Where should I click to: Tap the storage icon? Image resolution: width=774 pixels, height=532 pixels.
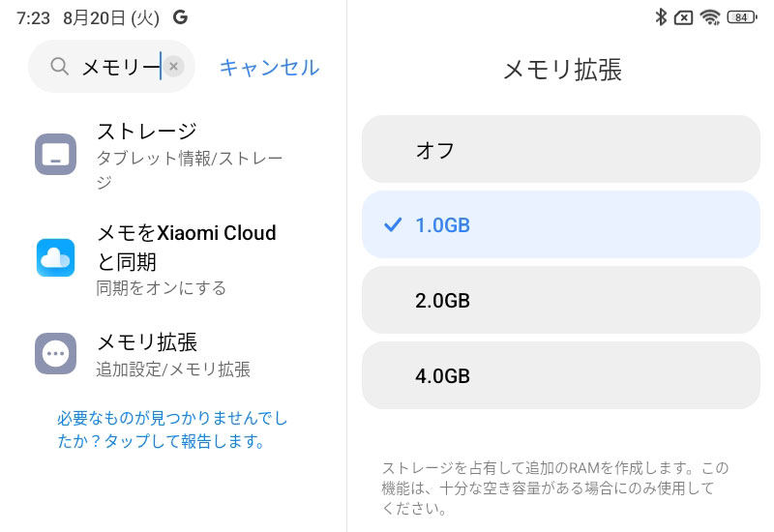[55, 154]
